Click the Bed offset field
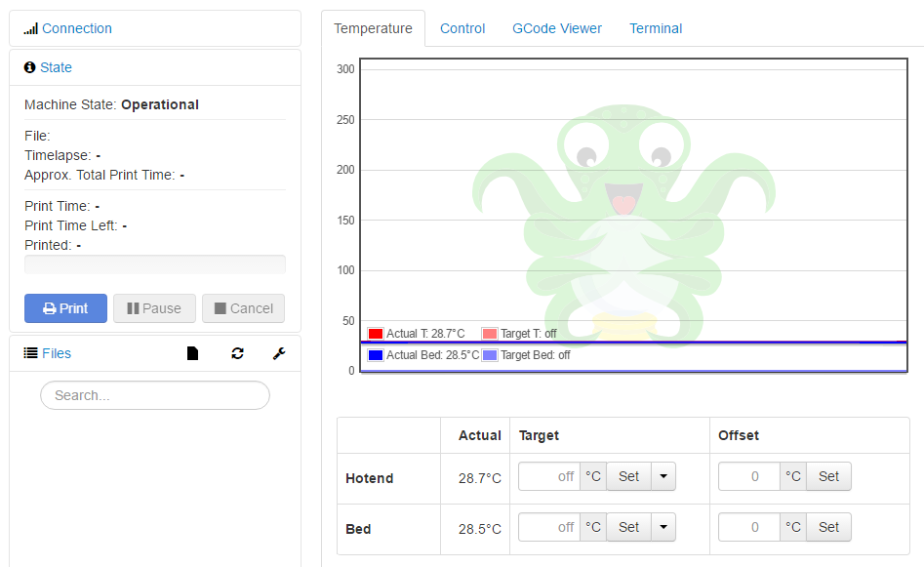 point(749,527)
